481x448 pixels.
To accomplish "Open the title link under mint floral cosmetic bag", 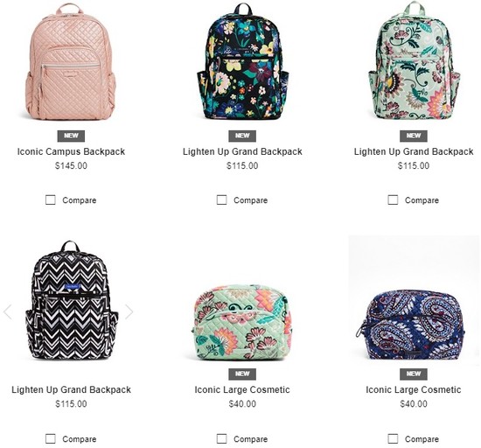I will (x=242, y=389).
